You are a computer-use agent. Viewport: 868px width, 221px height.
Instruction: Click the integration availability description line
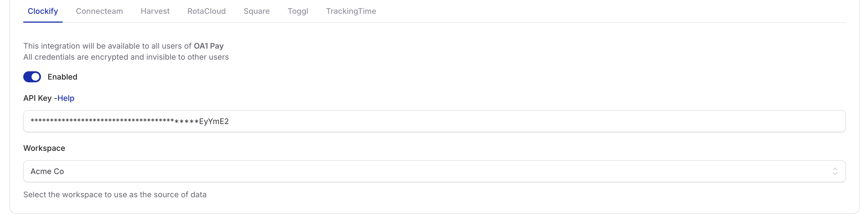tap(107, 46)
